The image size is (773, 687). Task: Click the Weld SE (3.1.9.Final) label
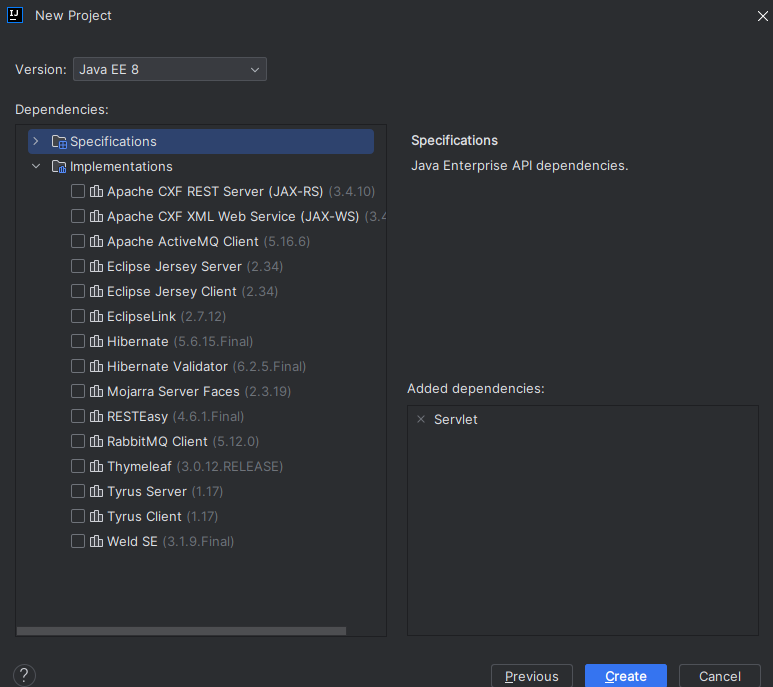tap(171, 542)
